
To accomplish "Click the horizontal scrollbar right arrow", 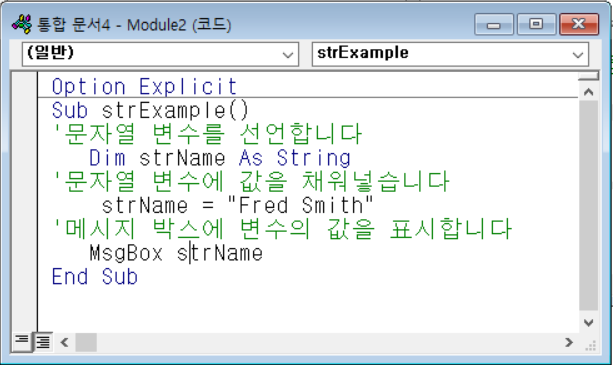I will (569, 342).
